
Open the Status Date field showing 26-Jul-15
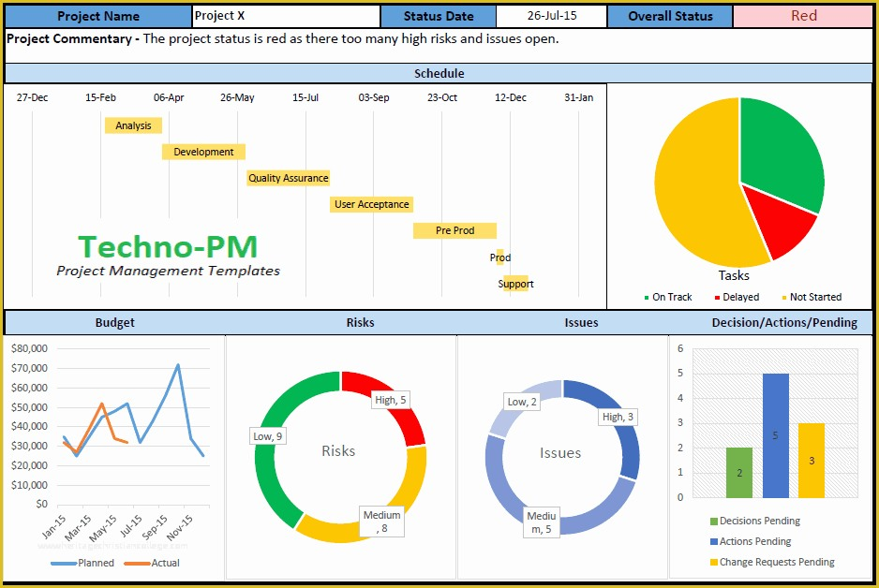pos(550,16)
